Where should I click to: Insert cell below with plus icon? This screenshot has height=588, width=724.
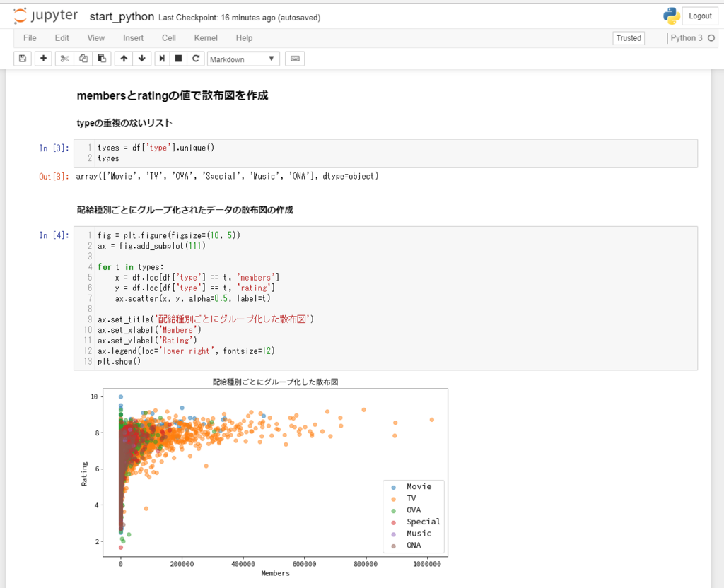click(x=43, y=59)
